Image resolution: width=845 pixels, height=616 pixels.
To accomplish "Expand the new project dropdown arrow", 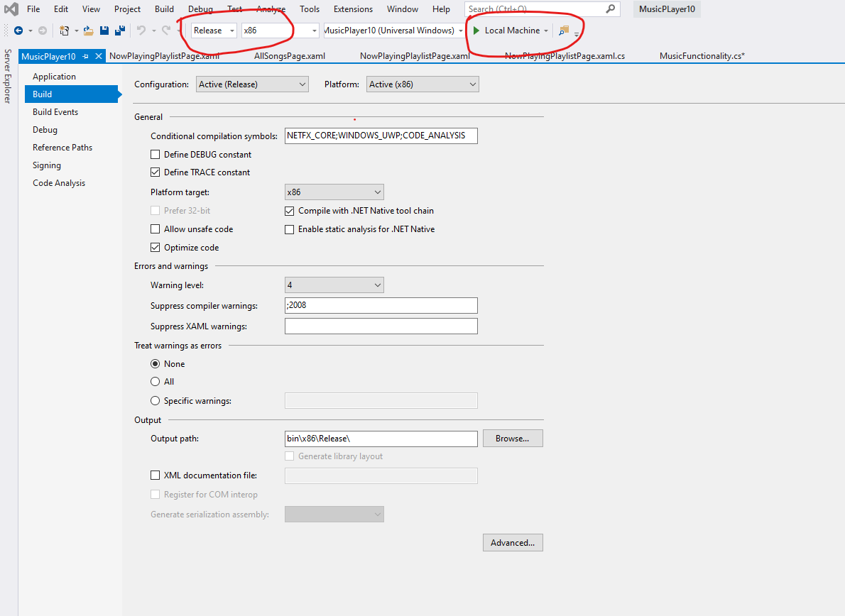I will point(76,31).
